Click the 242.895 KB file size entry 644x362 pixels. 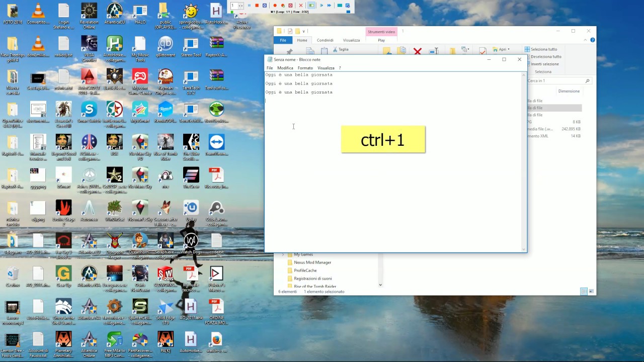coord(571,129)
